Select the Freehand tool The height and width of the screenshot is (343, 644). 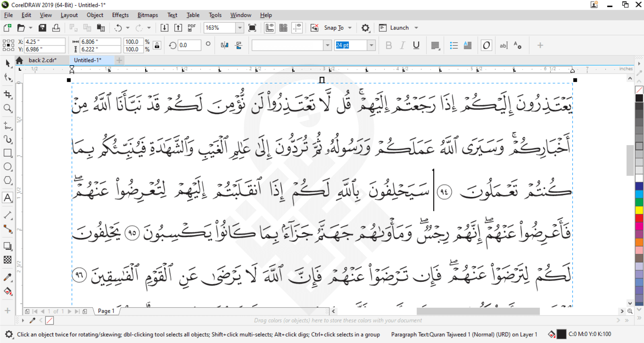(8, 126)
